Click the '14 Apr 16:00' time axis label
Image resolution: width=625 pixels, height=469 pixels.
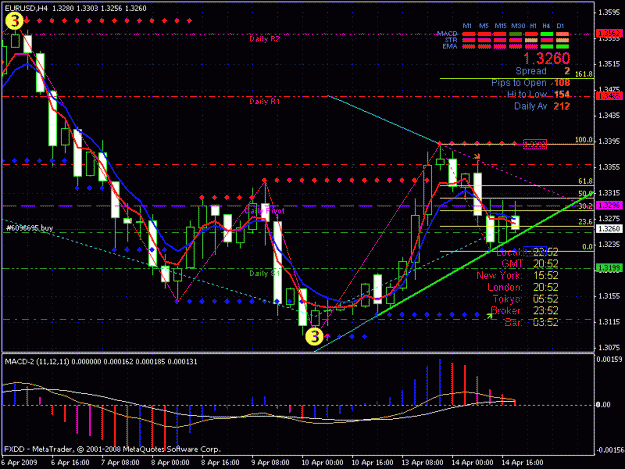pos(522,463)
